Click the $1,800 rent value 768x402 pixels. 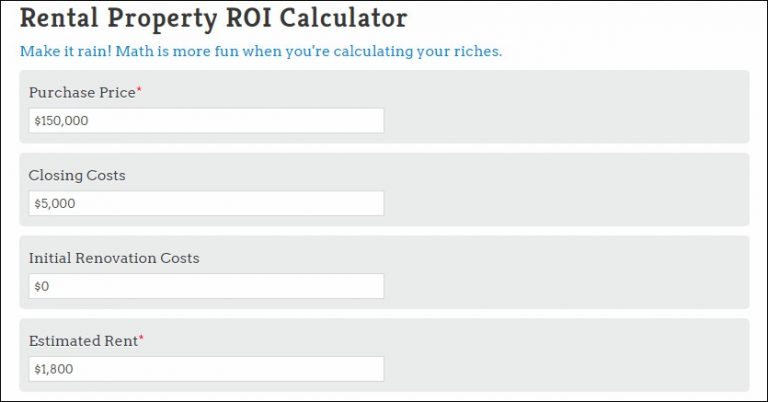tap(54, 369)
